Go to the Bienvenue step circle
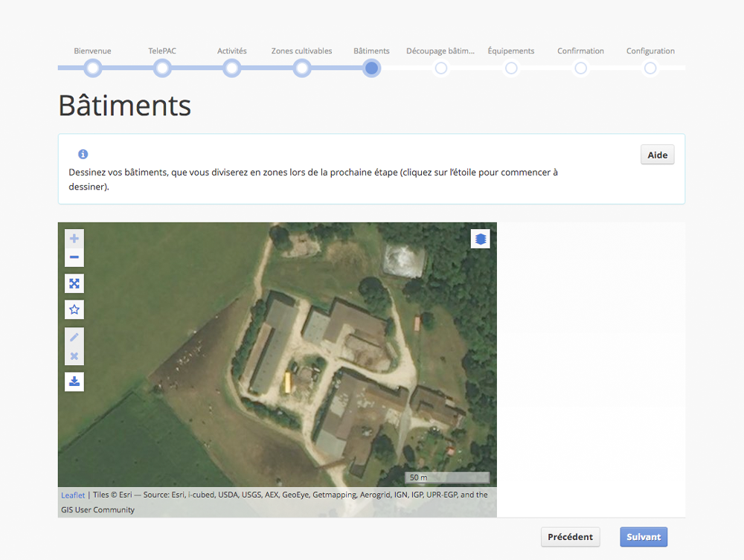 click(92, 68)
